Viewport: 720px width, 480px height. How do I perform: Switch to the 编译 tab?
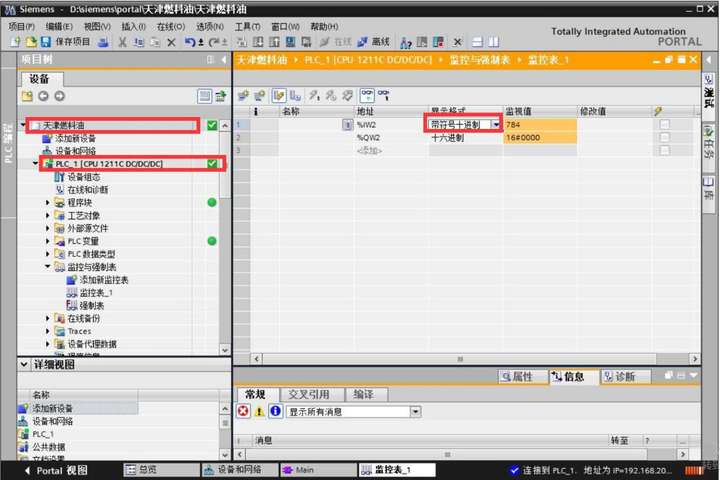364,395
